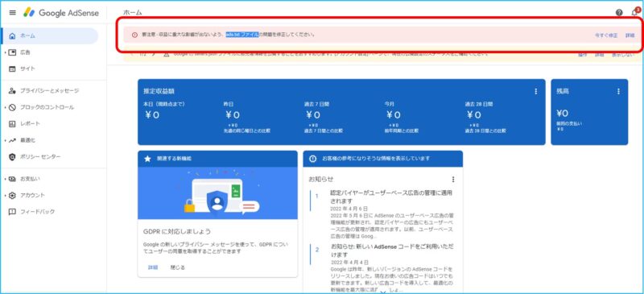Click the 昨日 earnings value

[x=232, y=115]
